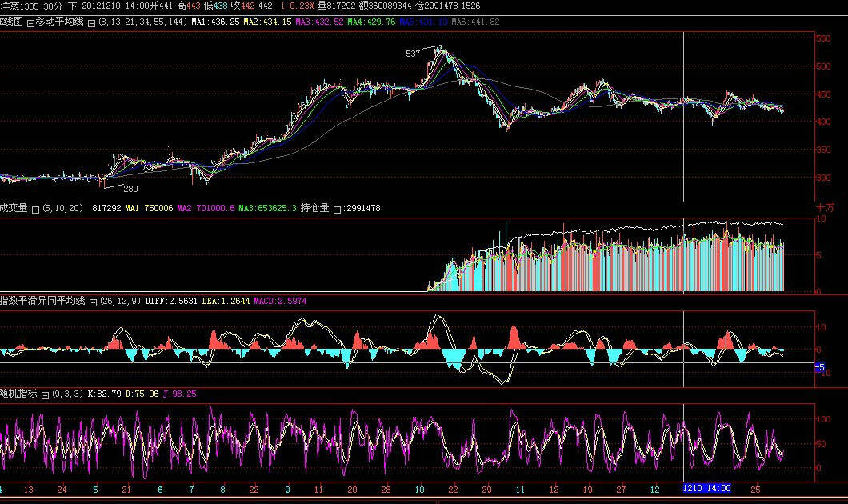Click the open interest value 2991478 in volume panel
The height and width of the screenshot is (504, 848).
[x=362, y=208]
